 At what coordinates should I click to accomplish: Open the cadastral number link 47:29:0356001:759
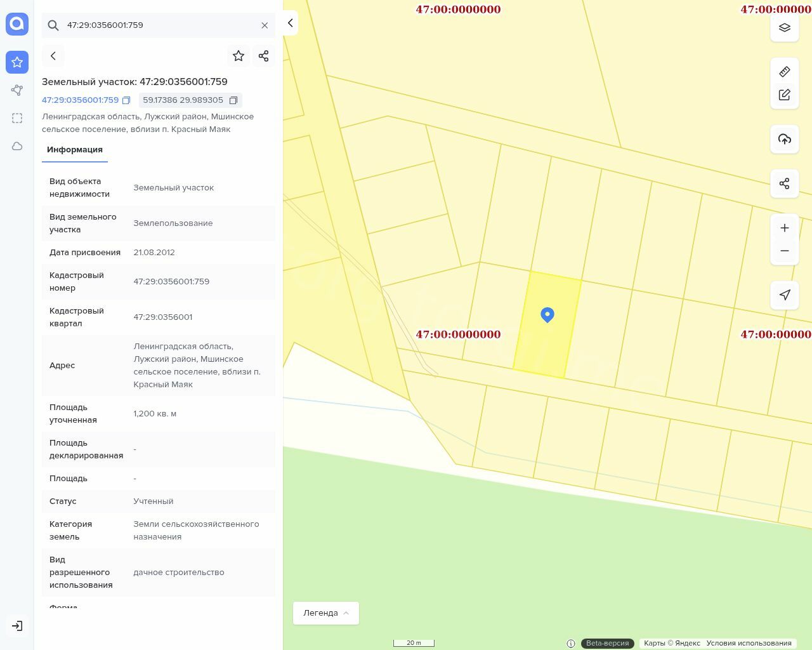[x=80, y=100]
